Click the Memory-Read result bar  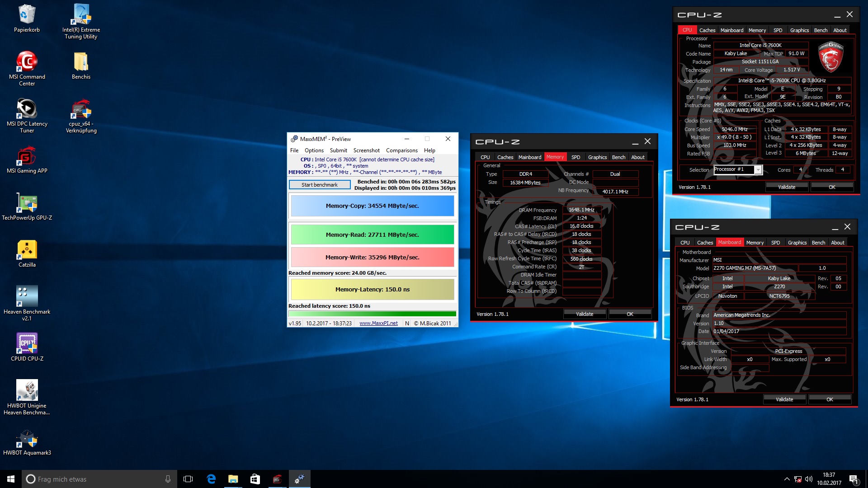[x=372, y=235]
